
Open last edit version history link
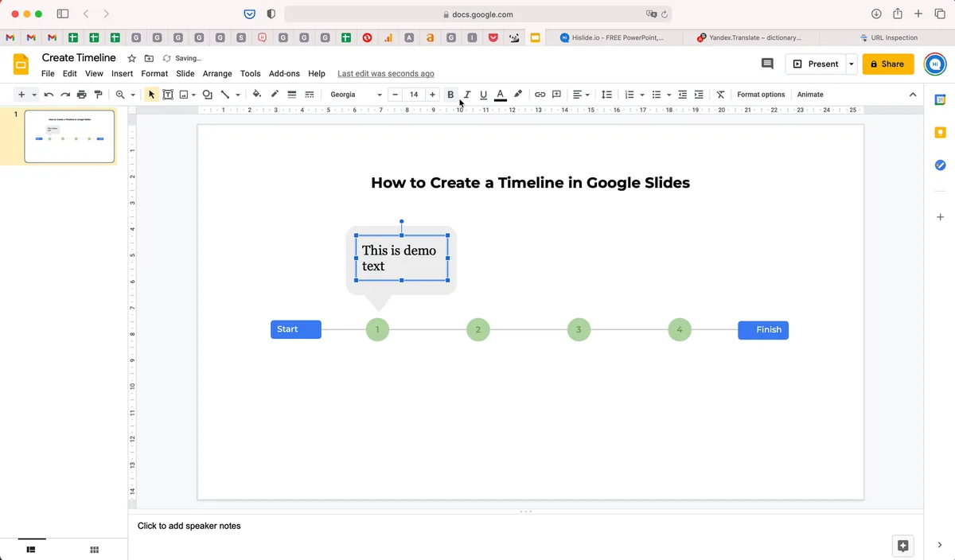pos(386,74)
